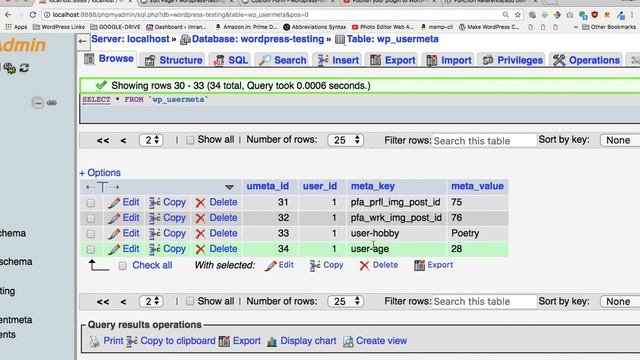Open the Export tab
This screenshot has width=640, height=360.
392,60
